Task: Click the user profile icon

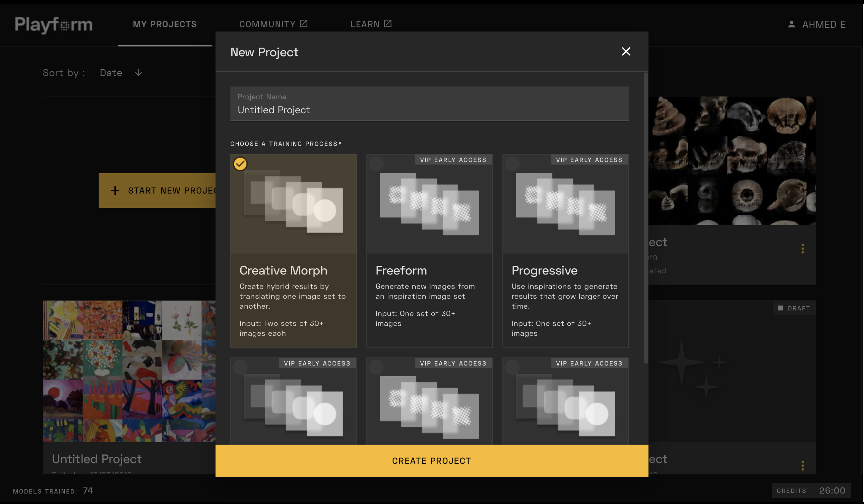Action: click(x=792, y=24)
